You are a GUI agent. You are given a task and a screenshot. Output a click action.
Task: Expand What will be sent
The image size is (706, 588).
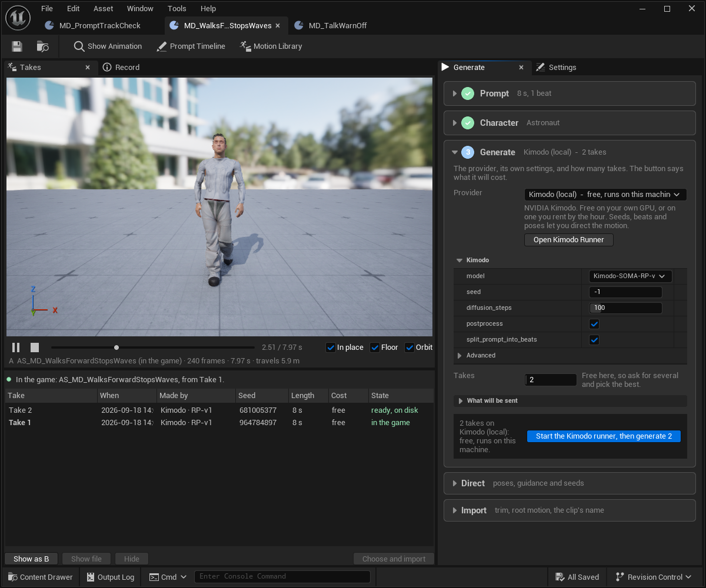[x=459, y=401]
